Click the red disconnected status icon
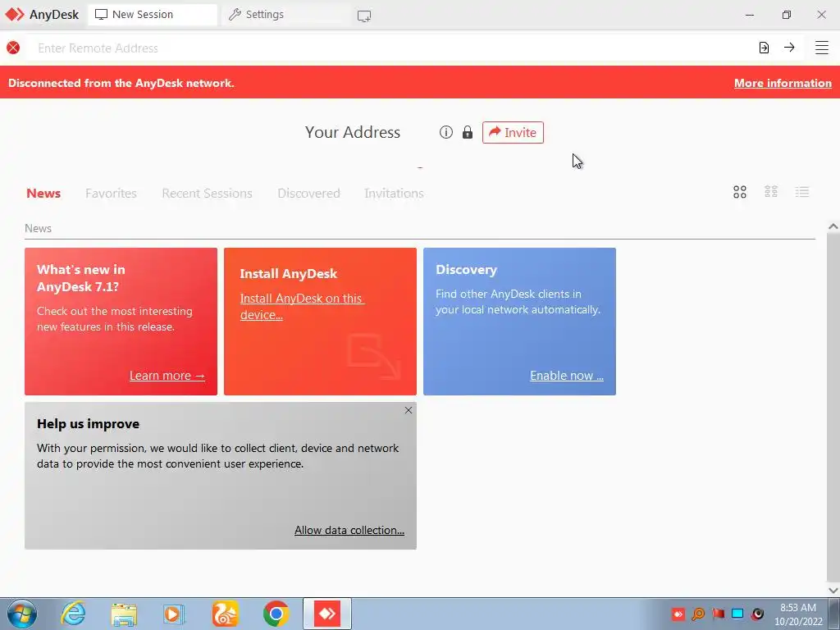The height and width of the screenshot is (630, 840). pos(13,48)
